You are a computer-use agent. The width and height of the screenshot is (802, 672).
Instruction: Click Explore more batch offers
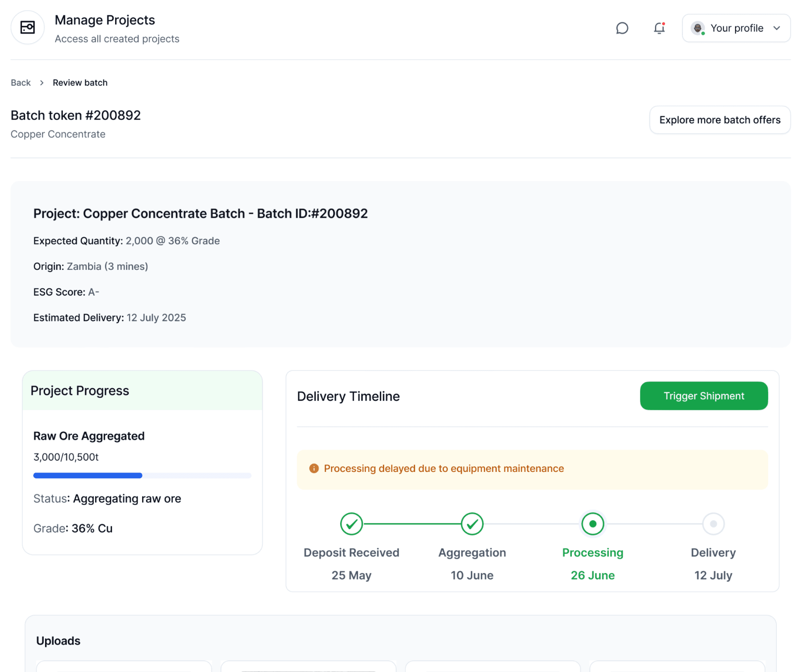point(720,120)
